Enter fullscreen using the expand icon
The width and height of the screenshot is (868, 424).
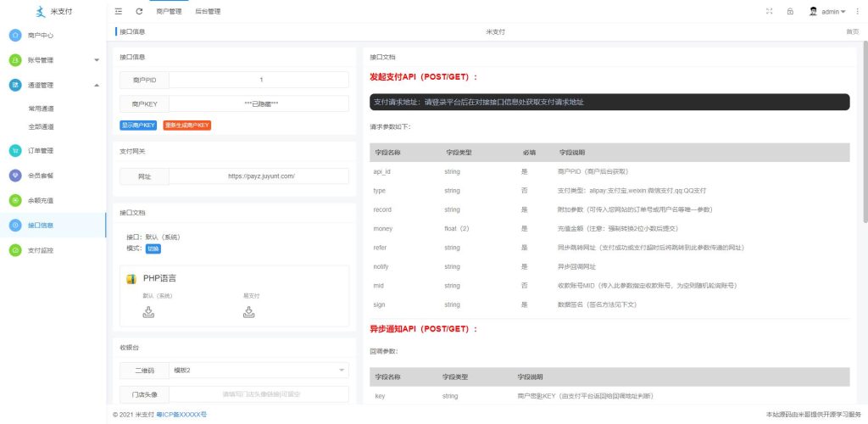[769, 12]
